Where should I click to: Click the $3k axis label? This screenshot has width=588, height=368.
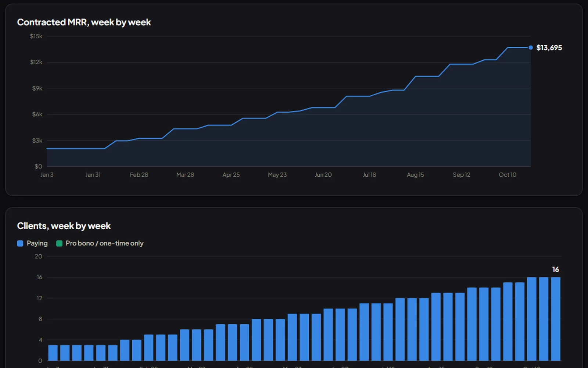click(37, 141)
